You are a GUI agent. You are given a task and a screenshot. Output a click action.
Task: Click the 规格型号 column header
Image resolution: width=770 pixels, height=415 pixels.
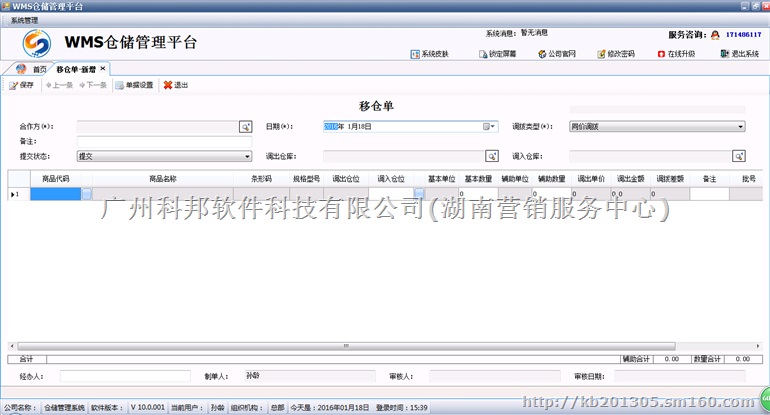pyautogui.click(x=306, y=179)
